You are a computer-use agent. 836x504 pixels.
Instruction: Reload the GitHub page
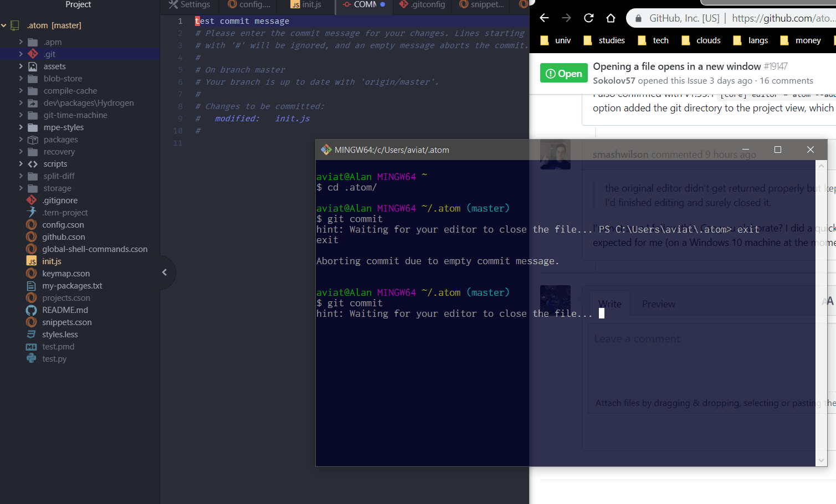point(588,18)
